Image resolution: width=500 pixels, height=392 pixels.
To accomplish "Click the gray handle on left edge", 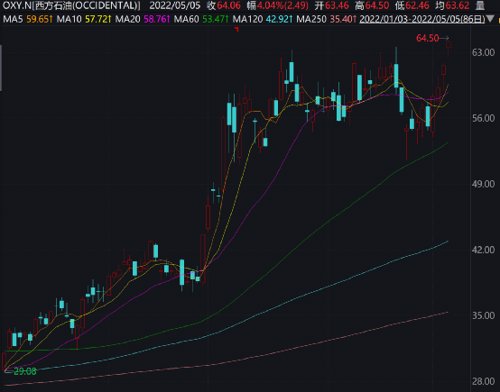I will click(1, 68).
